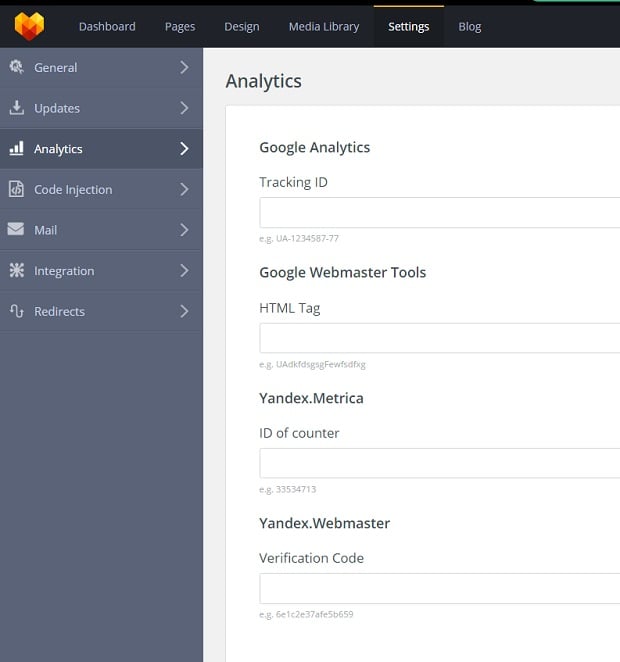The width and height of the screenshot is (620, 662).
Task: Click the Analytics bar chart icon
Action: [16, 148]
